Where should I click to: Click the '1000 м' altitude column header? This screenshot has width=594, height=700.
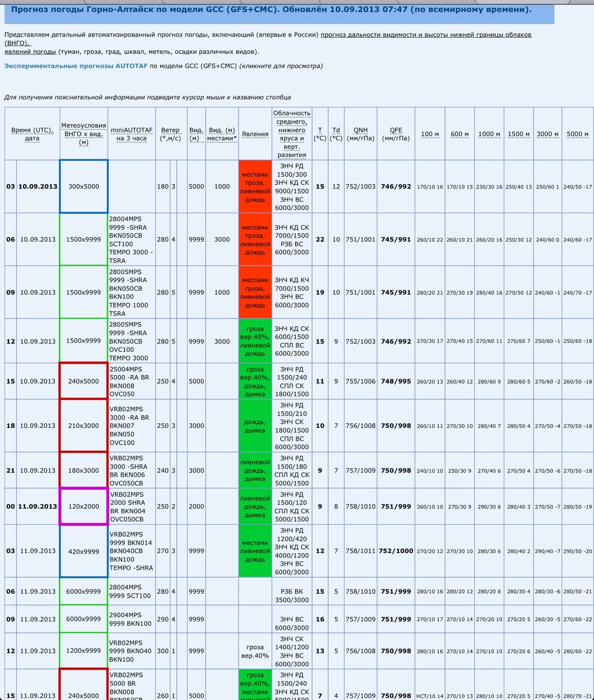pyautogui.click(x=489, y=134)
